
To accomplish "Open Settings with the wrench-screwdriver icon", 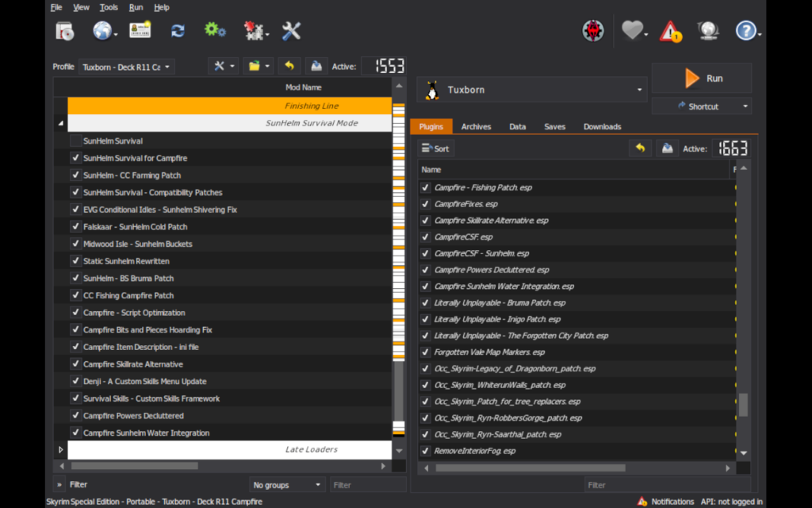I will (x=291, y=31).
